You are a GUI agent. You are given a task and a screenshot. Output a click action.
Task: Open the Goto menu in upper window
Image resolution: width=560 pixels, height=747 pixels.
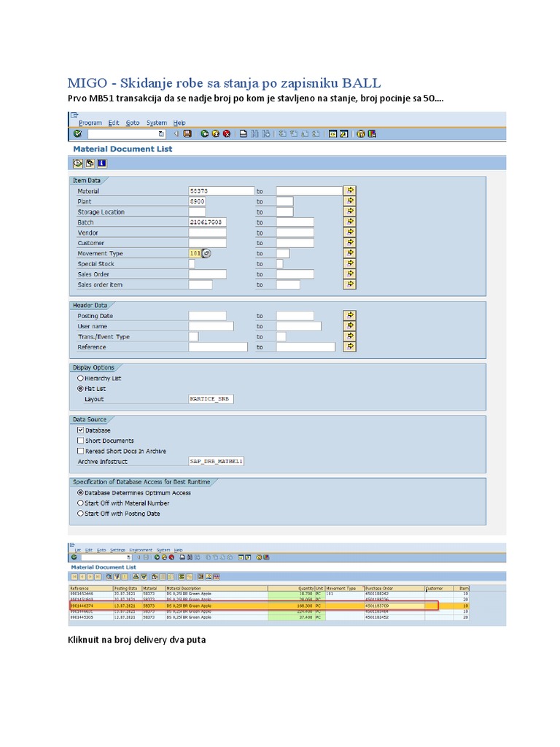(132, 123)
